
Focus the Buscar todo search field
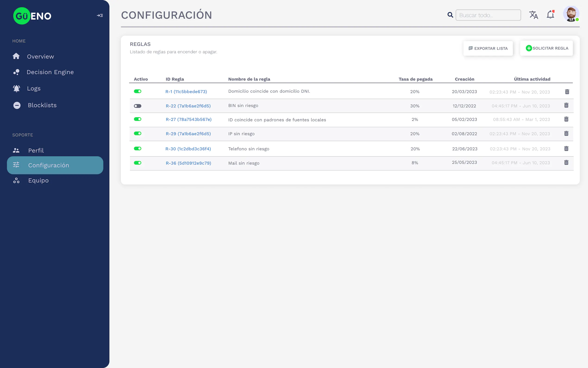488,15
